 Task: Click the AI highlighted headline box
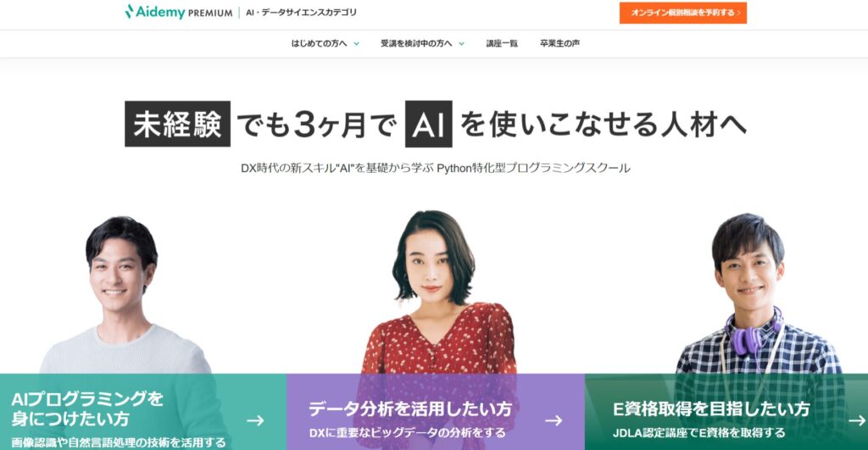[x=428, y=124]
